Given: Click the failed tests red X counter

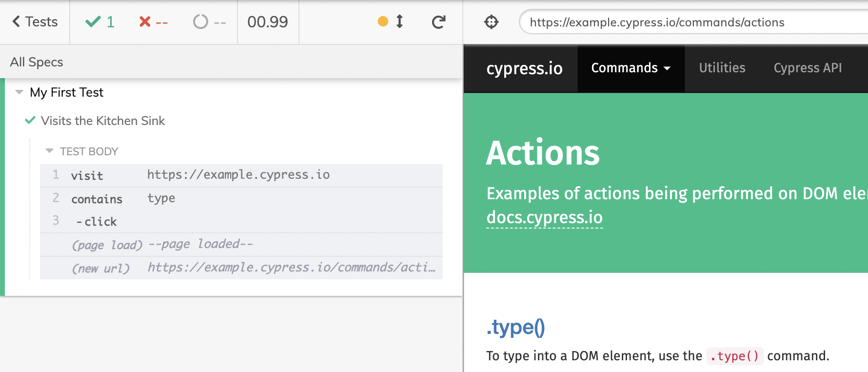Looking at the screenshot, I should tap(153, 22).
